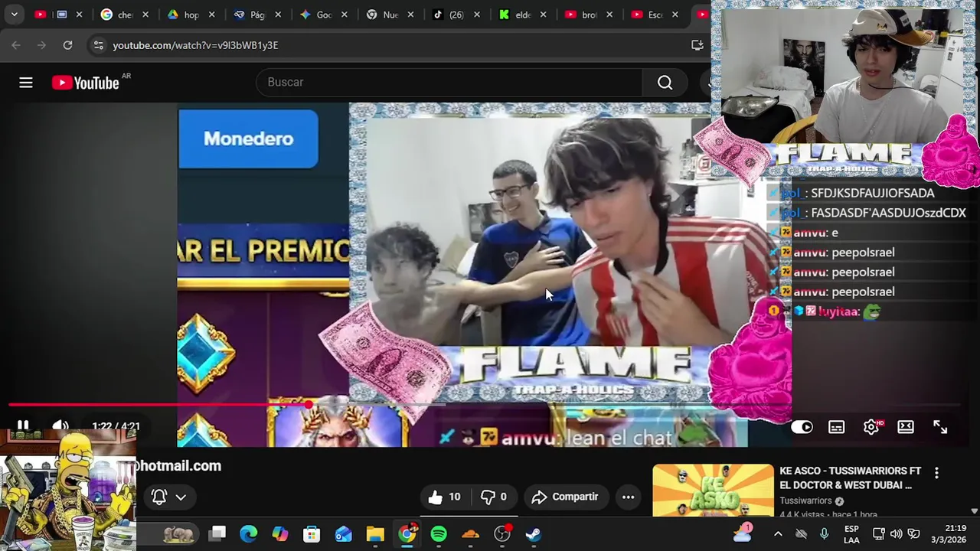Screen dimensions: 980x551
Task: Mute the video with the speaker icon
Action: (60, 426)
